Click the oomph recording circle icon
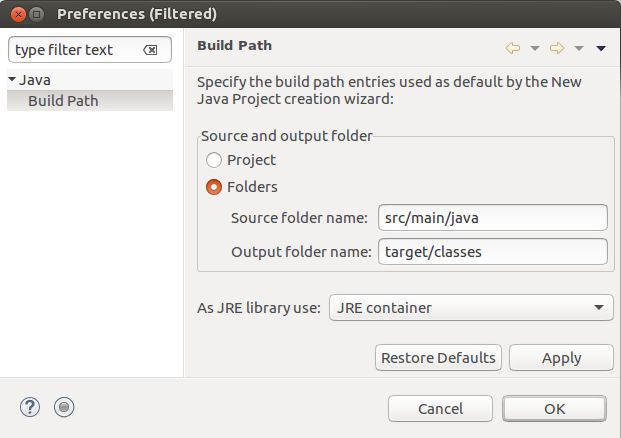The width and height of the screenshot is (621, 438). (64, 407)
